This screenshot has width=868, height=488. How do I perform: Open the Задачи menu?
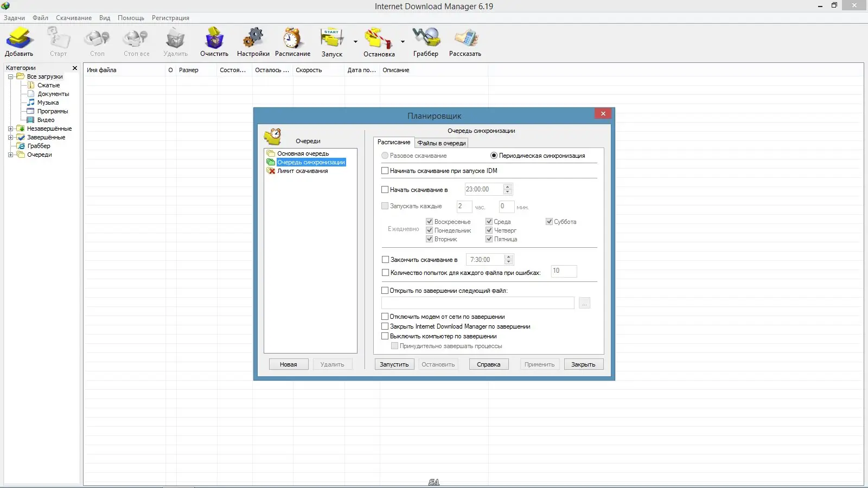[x=15, y=18]
